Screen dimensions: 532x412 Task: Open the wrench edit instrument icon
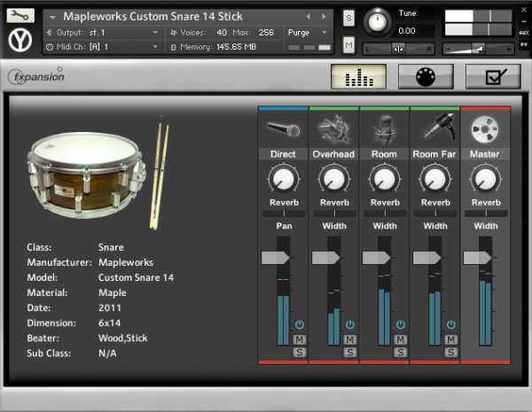click(20, 16)
